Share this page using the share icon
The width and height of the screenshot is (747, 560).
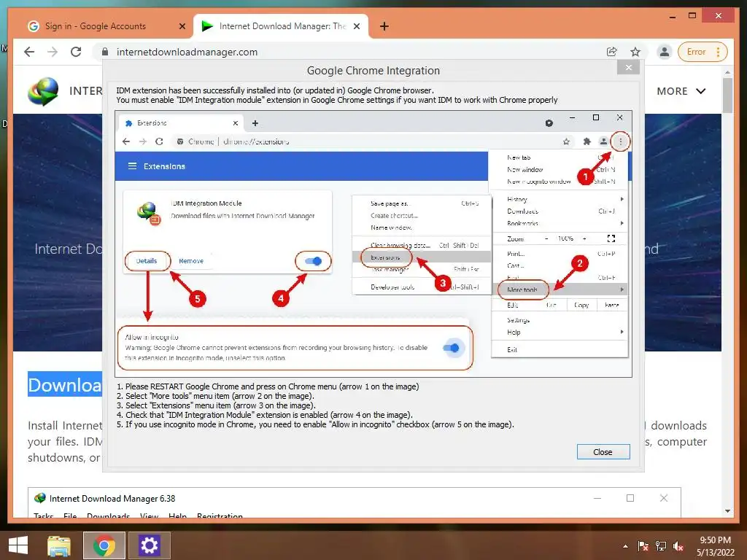[612, 52]
